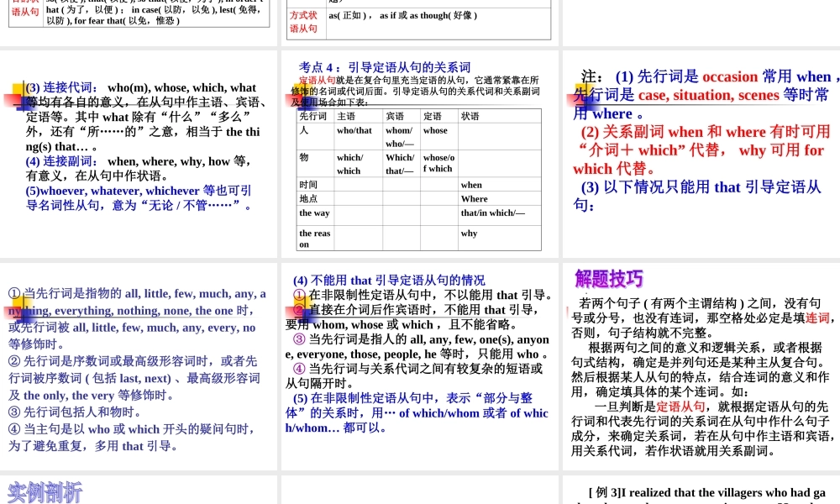Click the red word occasion in the note

729,76
